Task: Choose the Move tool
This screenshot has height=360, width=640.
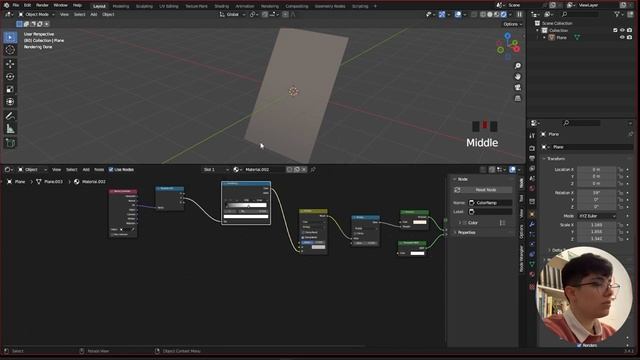Action: click(x=10, y=64)
